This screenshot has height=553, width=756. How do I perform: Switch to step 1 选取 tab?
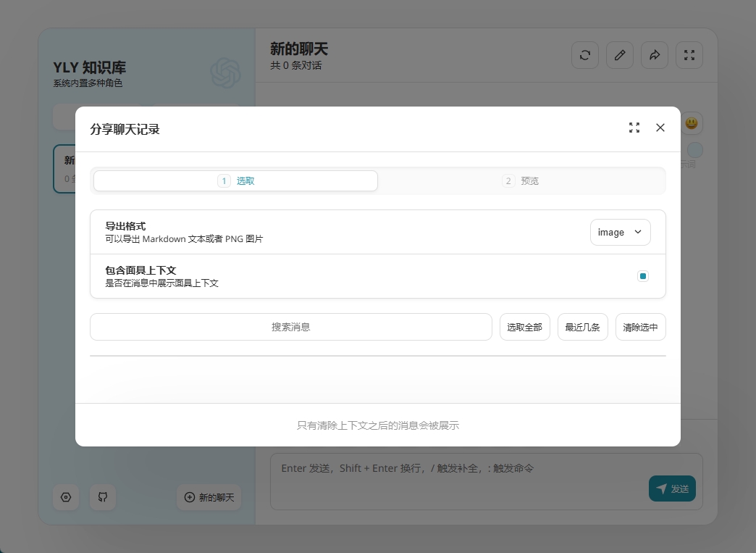click(x=235, y=180)
